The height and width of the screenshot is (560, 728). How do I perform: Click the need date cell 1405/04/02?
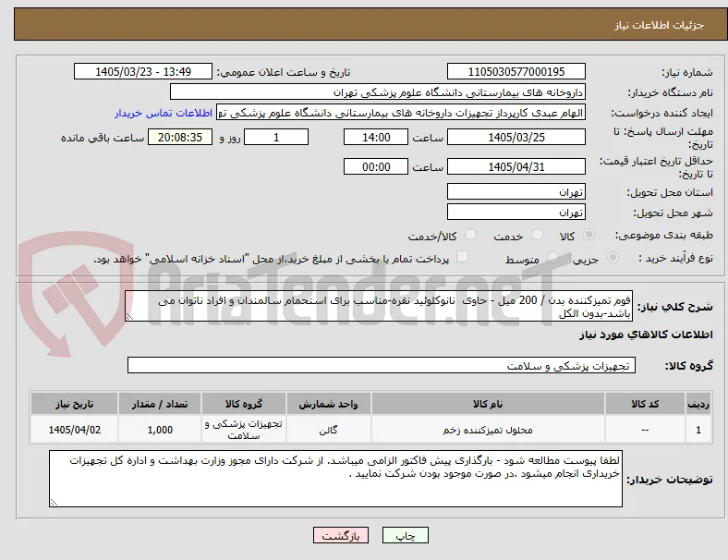[x=74, y=430]
